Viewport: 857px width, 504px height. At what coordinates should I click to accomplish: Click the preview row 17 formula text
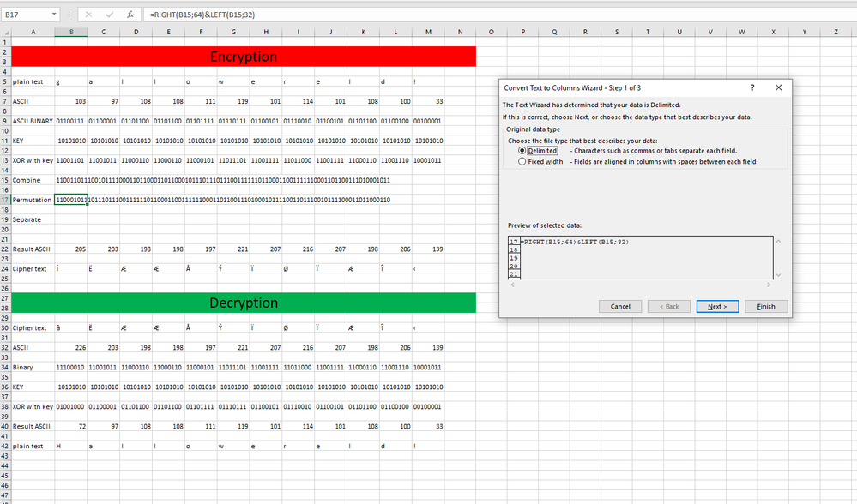575,242
